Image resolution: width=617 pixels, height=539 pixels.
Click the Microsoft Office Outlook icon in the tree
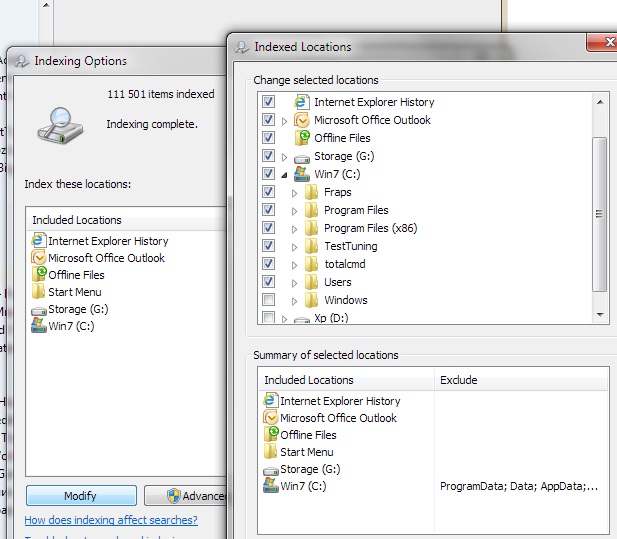(302, 120)
